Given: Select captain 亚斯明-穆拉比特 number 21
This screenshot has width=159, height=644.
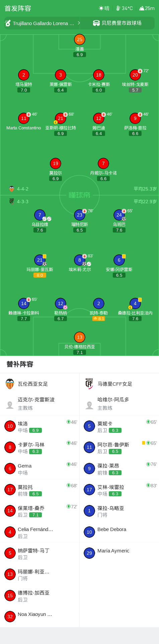Looking at the screenshot, I should click(61, 118).
